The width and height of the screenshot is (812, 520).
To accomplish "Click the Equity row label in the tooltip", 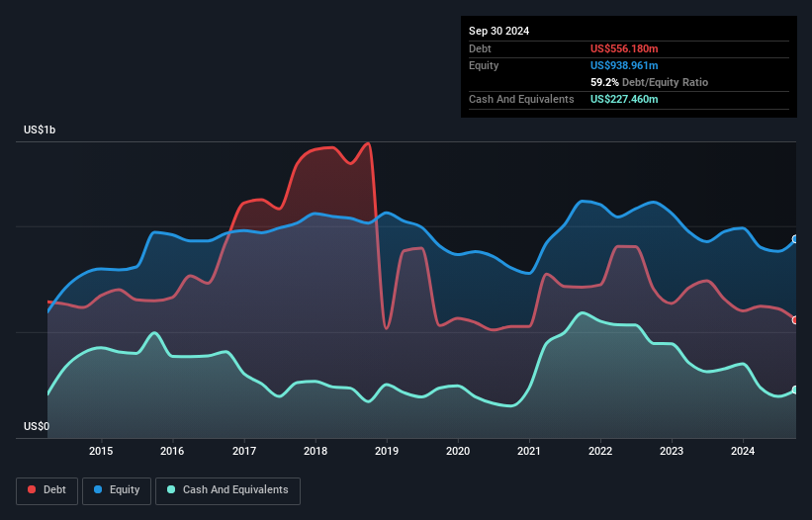I will point(484,65).
